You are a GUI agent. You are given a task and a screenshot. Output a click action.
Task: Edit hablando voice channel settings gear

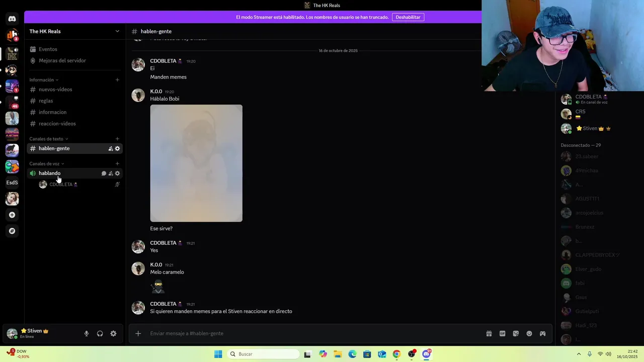pos(117,173)
